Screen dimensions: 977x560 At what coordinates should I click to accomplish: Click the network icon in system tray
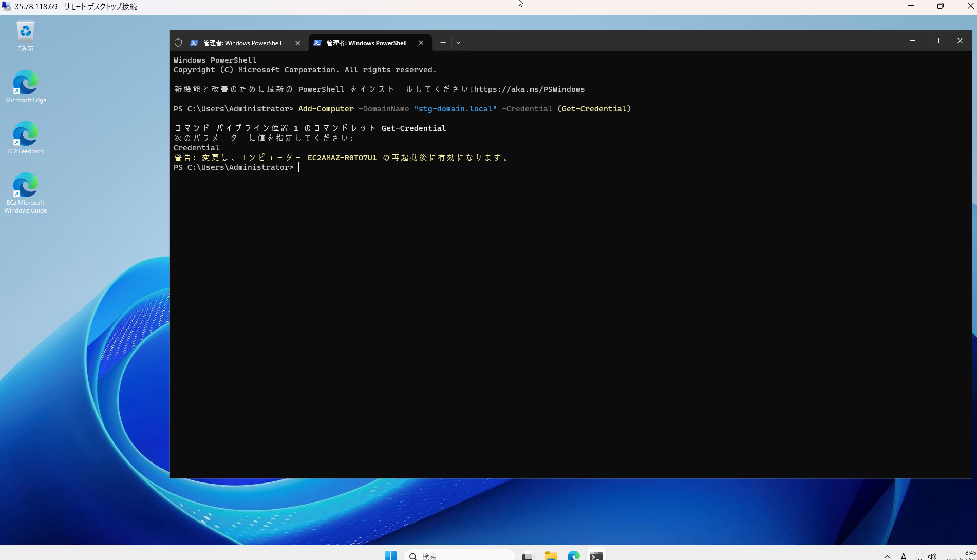(x=919, y=555)
